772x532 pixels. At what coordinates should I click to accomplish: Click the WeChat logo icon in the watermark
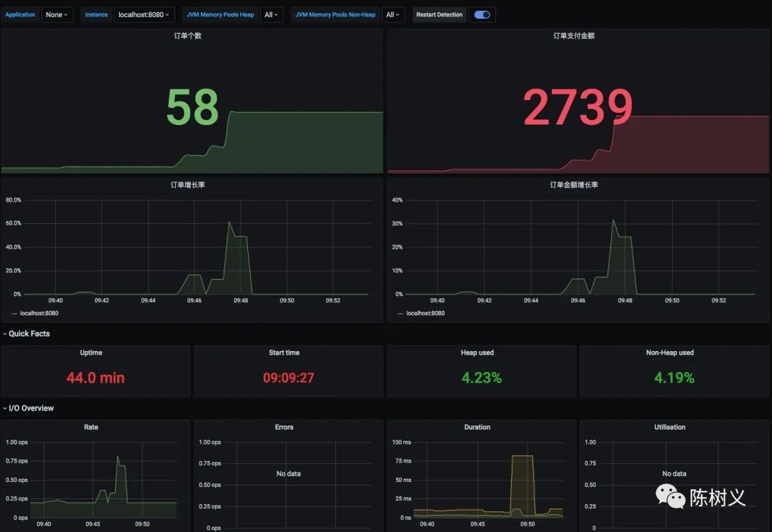670,496
